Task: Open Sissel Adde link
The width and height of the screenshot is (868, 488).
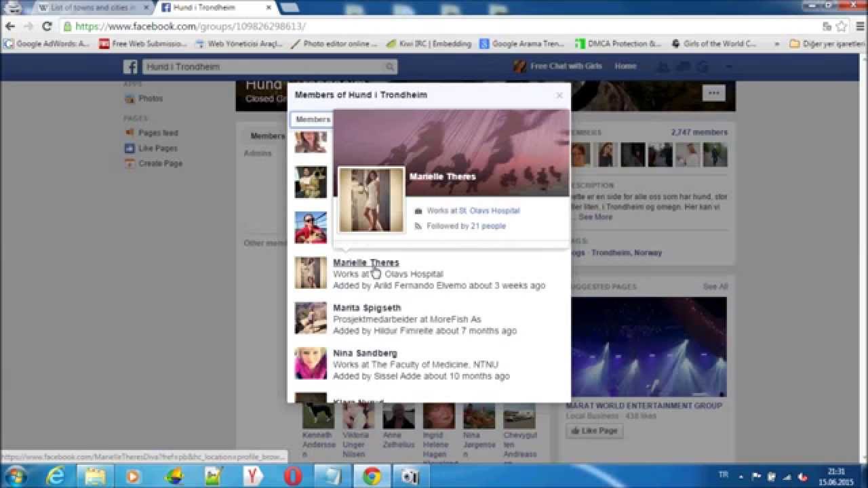Action: pyautogui.click(x=397, y=376)
